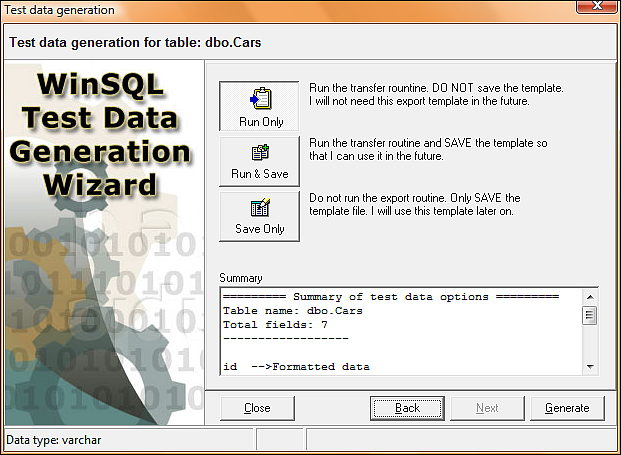Click the disabled Next button
This screenshot has height=455, width=621.
pyautogui.click(x=487, y=408)
